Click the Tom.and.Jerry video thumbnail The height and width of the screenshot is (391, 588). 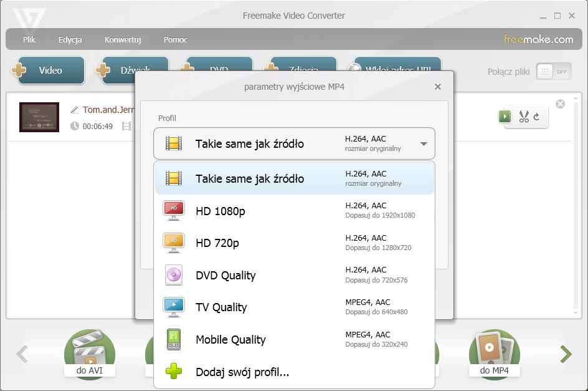[x=39, y=117]
